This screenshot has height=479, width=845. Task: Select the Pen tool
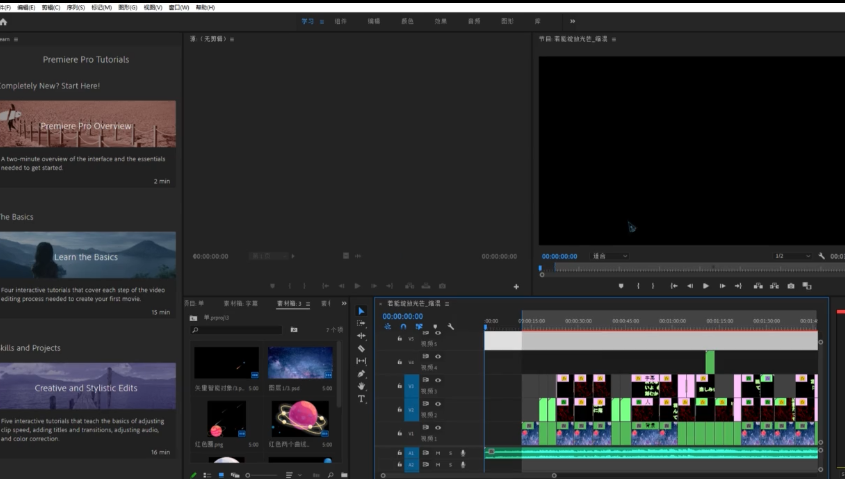[361, 374]
